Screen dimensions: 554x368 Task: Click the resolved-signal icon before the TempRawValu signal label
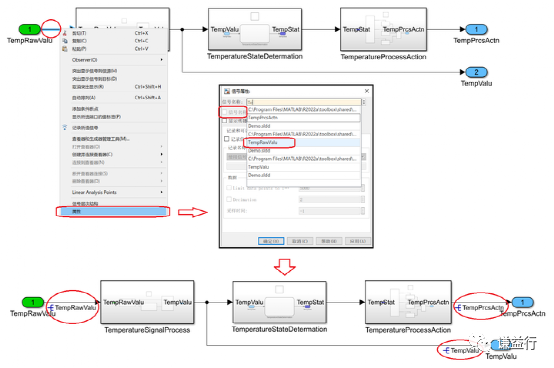click(x=51, y=308)
